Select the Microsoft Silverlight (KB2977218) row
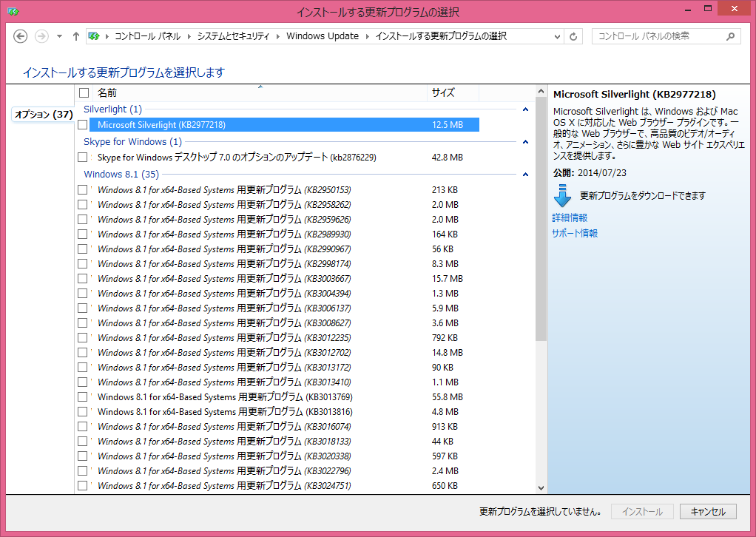Screen dimensions: 756x537 pos(284,125)
